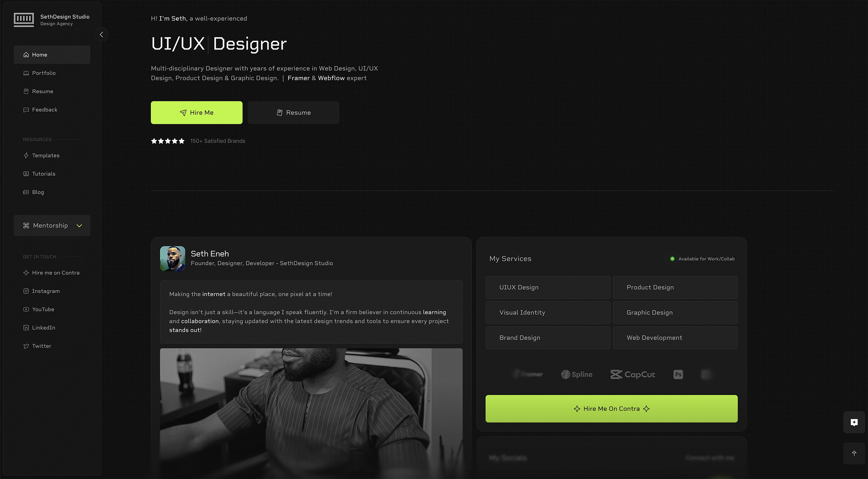
Task: Open the YouTube link
Action: 52,309
